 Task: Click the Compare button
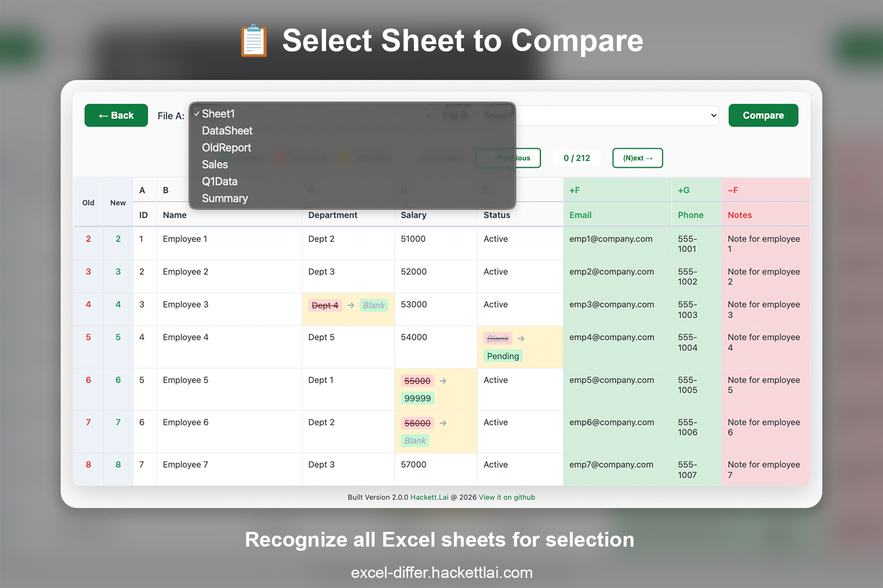tap(763, 115)
